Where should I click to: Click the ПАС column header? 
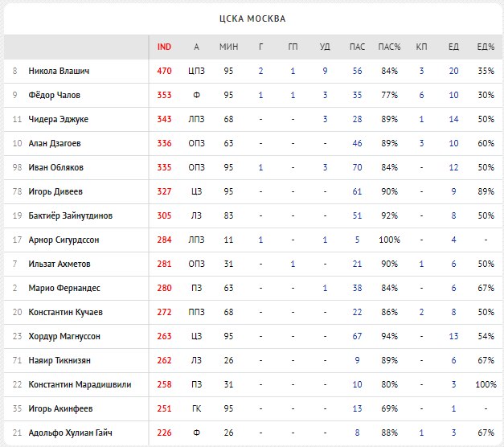click(357, 47)
